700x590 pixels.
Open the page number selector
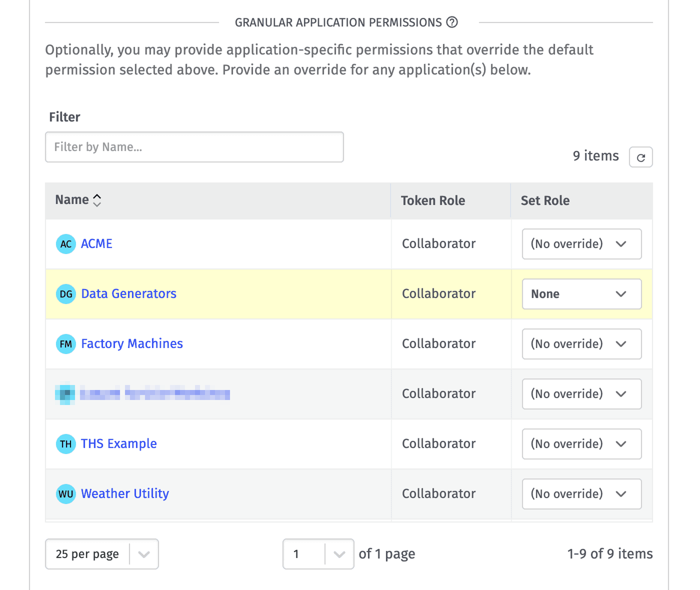(x=318, y=554)
